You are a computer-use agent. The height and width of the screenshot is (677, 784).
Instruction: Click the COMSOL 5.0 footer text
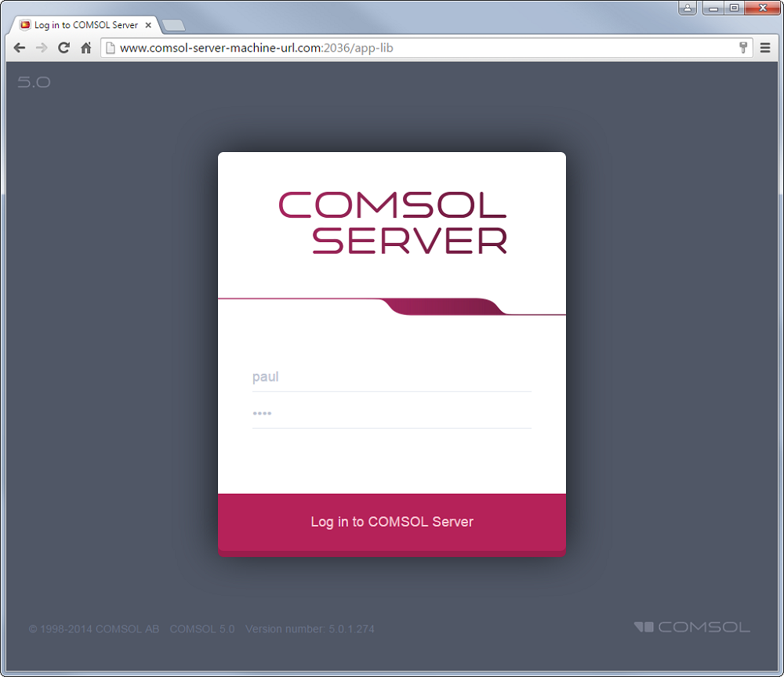(202, 629)
